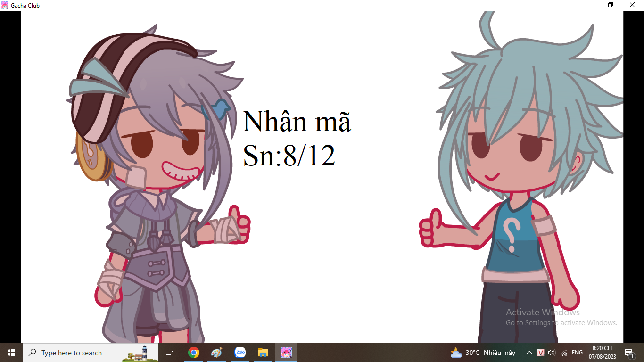
Task: Click the Gacha Club title bar icon
Action: click(5, 5)
